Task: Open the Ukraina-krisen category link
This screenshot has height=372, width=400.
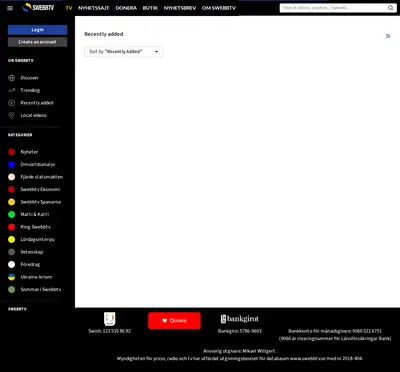Action: point(36,277)
